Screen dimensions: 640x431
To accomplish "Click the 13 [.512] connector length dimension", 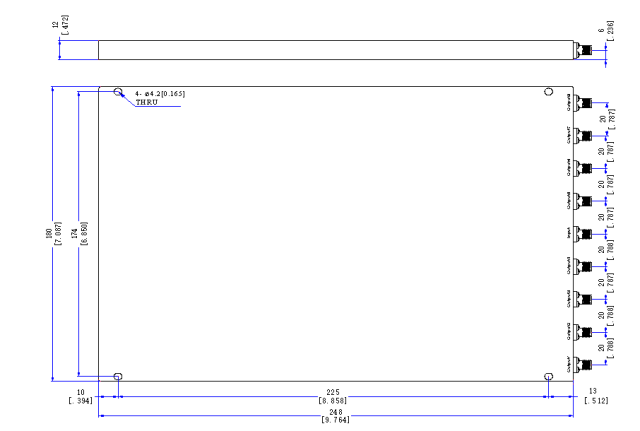I will pyautogui.click(x=596, y=396).
